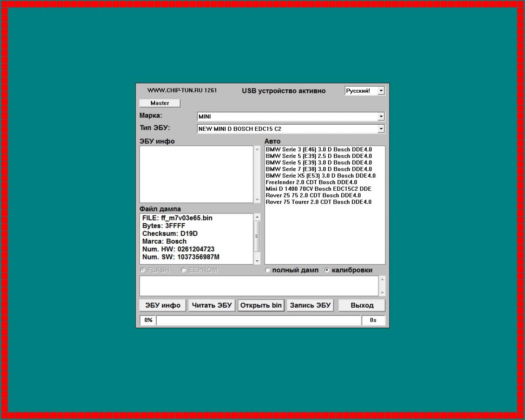Choose the EEPROM radio option
Viewport: 525px width, 420px height.
199,270
